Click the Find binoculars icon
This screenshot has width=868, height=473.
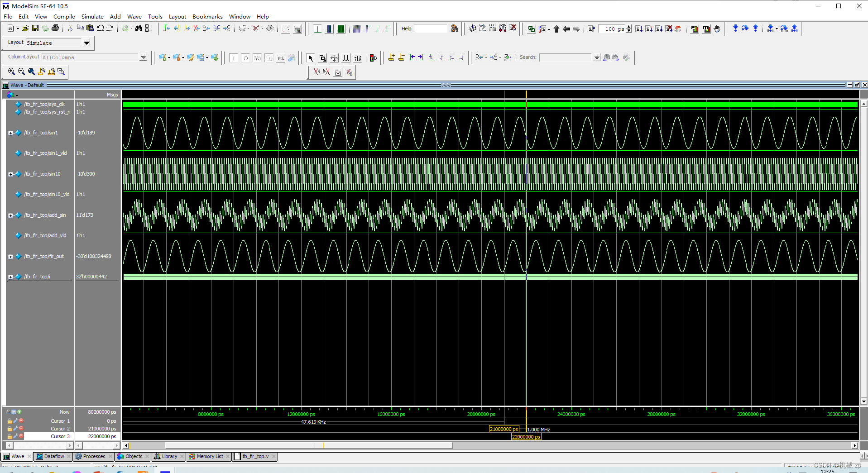139,29
